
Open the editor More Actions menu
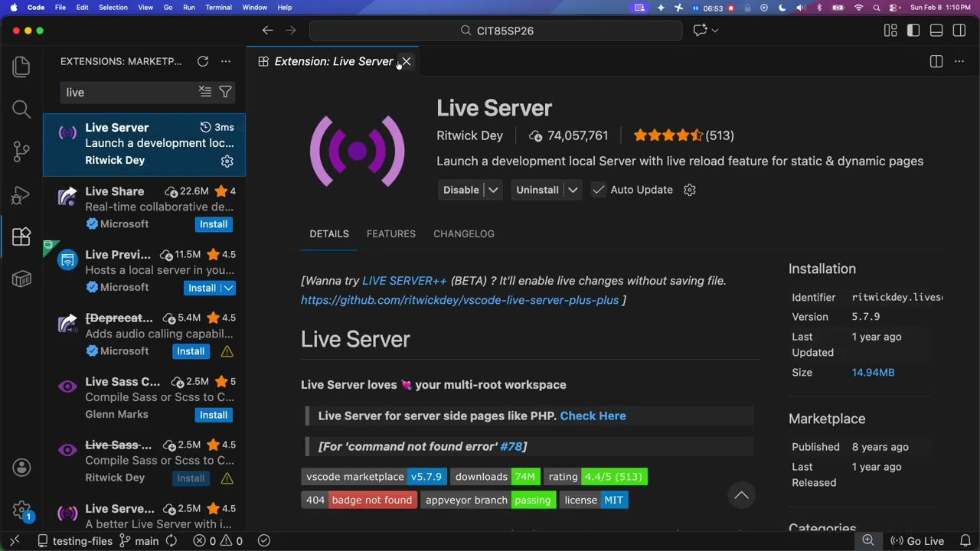coord(959,61)
